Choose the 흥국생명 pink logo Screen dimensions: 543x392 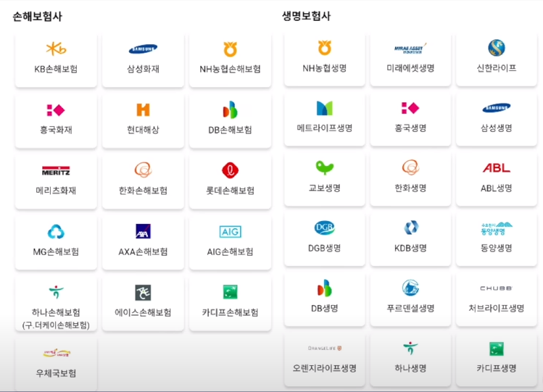click(x=410, y=108)
